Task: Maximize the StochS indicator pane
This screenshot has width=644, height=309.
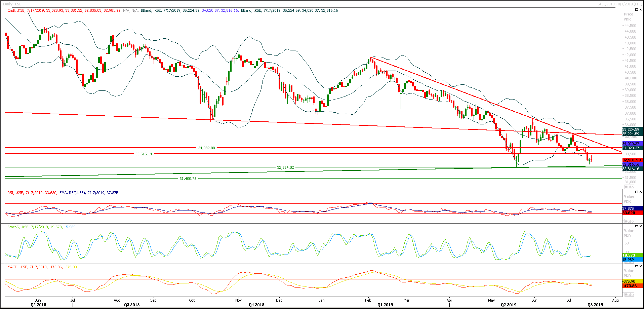Action: (637, 226)
